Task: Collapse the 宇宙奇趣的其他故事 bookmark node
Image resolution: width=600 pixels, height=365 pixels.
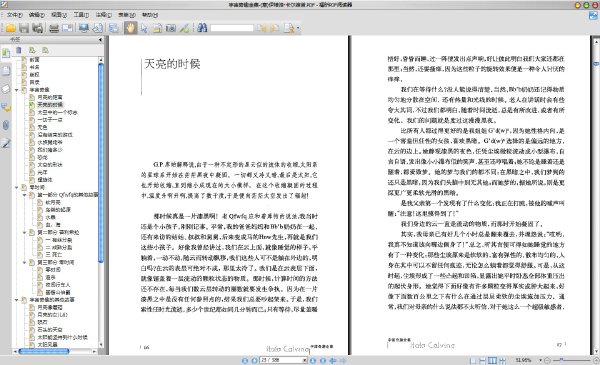Action: (x=17, y=300)
